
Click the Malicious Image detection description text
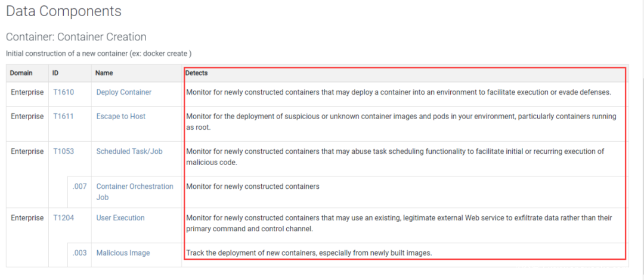[x=308, y=253]
